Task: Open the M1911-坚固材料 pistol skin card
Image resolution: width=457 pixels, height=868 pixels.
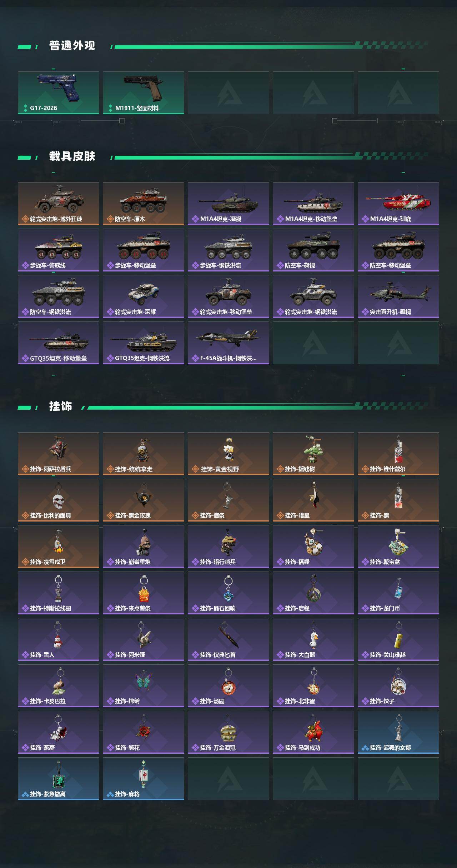Action: coord(144,93)
